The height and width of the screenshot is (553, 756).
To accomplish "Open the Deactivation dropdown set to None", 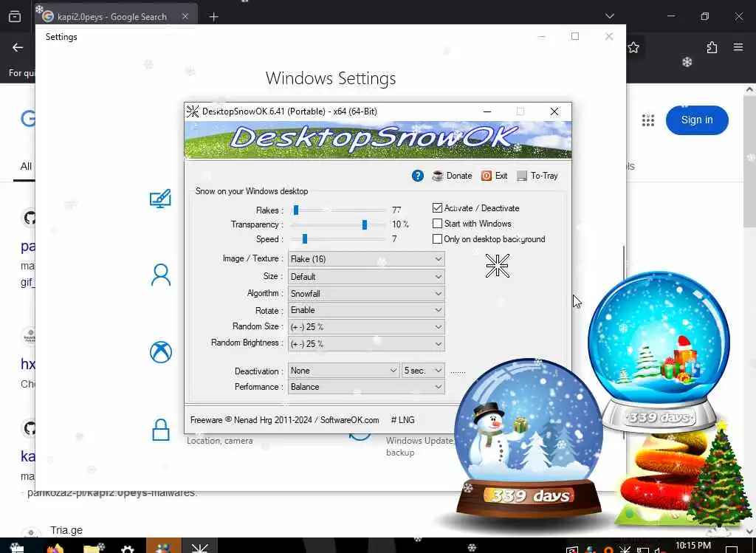I will [x=344, y=371].
